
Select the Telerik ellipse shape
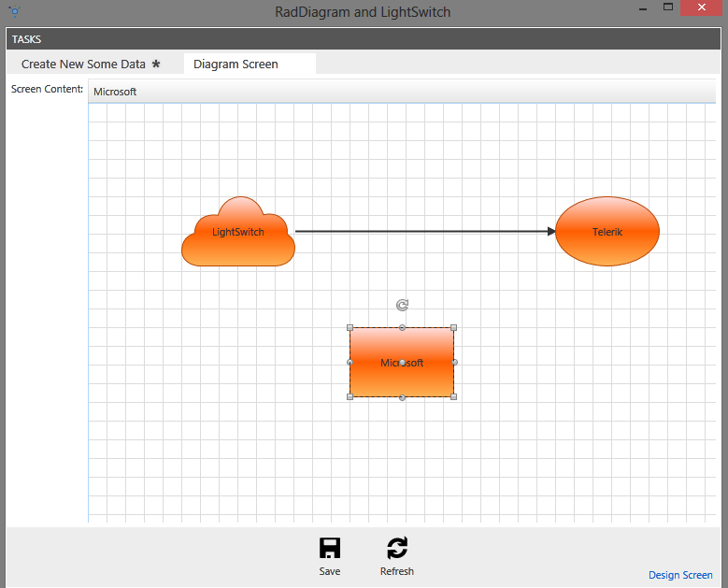[607, 231]
